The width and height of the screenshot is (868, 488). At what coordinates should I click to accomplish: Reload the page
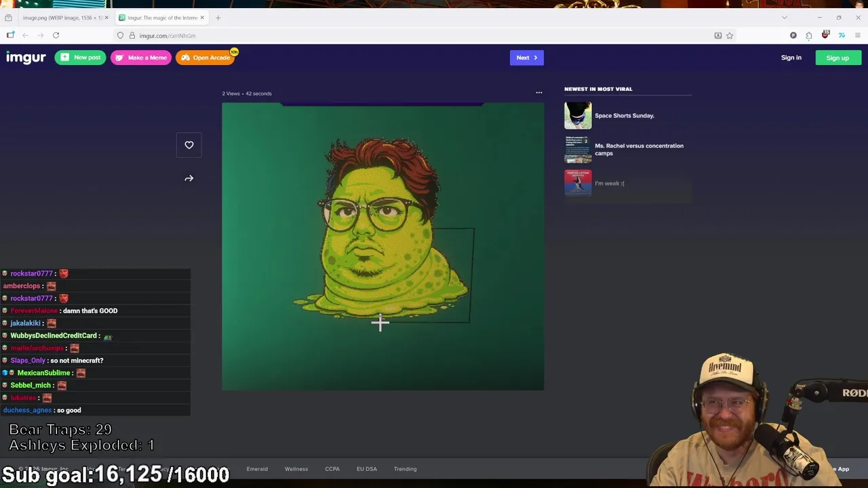56,35
